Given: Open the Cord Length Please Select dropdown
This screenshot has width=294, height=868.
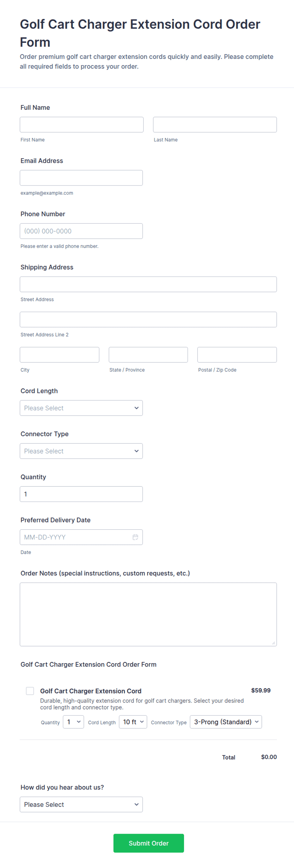Looking at the screenshot, I should (81, 408).
